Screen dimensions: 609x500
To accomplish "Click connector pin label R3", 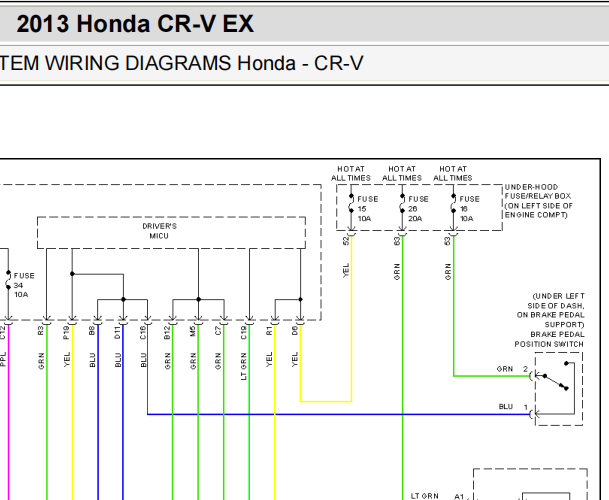I will coord(41,331).
